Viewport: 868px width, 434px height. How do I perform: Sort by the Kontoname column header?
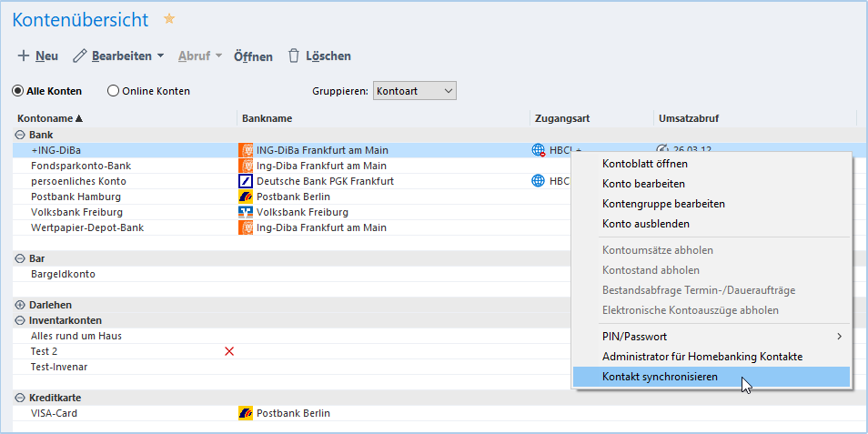click(49, 118)
